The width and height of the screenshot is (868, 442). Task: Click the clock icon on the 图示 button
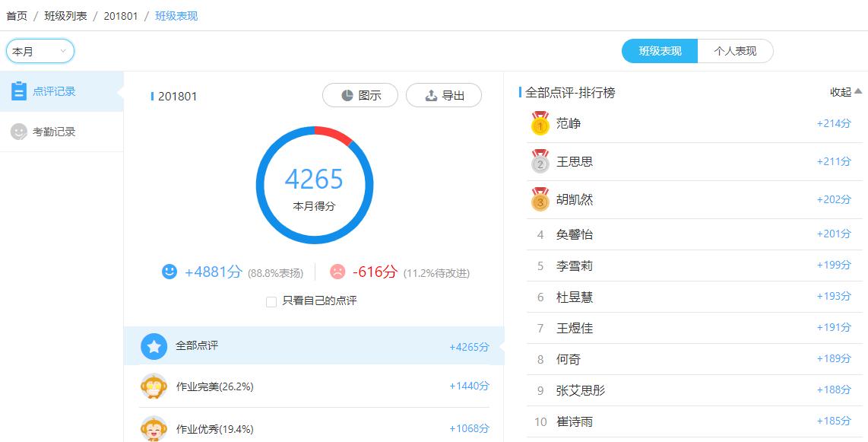point(346,95)
